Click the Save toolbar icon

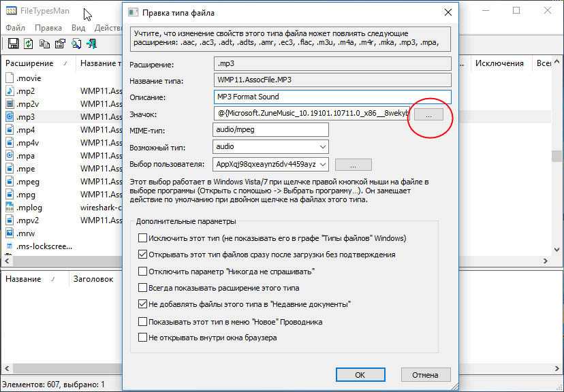(x=12, y=44)
